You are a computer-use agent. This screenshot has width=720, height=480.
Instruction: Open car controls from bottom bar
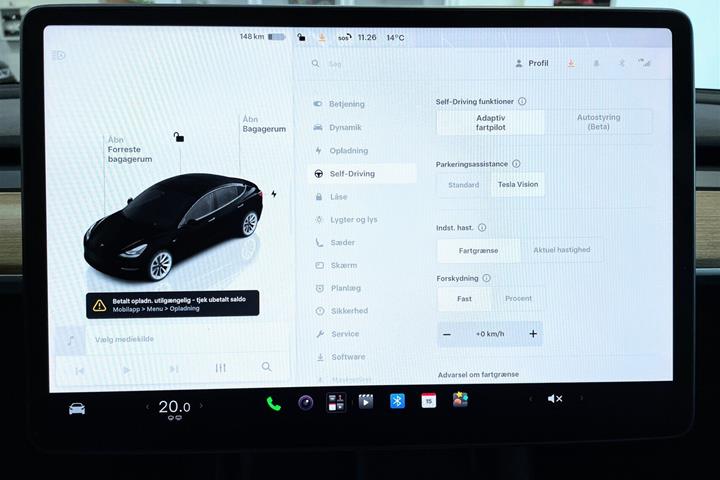point(77,409)
